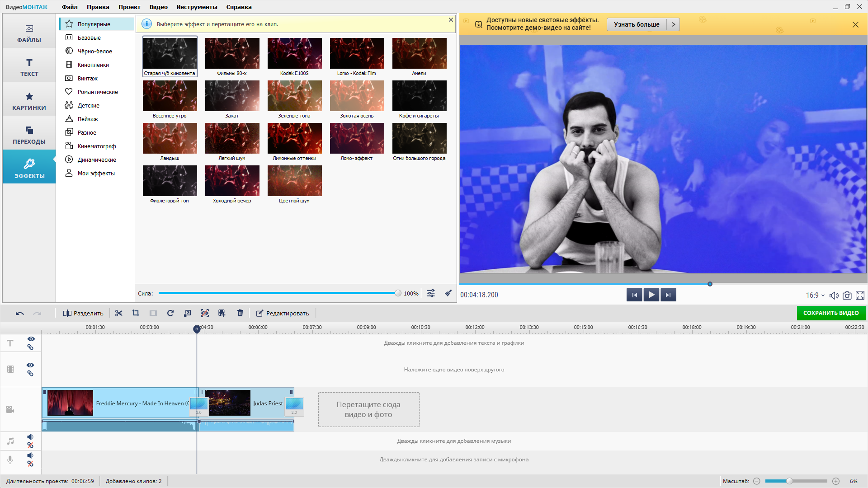This screenshot has width=868, height=488.
Task: Play the video preview
Action: click(651, 295)
